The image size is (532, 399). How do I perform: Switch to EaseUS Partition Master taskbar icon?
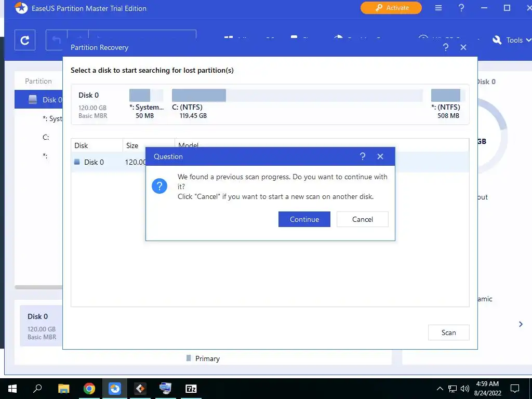[115, 389]
